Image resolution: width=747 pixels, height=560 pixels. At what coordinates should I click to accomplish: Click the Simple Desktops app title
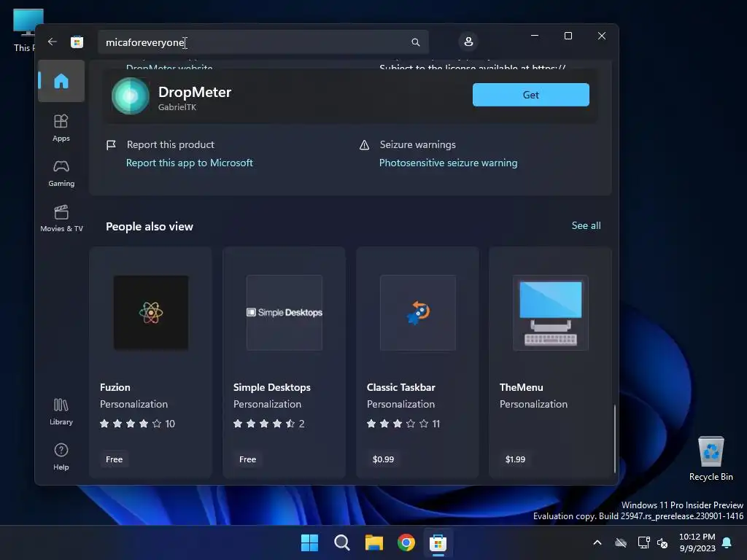point(271,387)
